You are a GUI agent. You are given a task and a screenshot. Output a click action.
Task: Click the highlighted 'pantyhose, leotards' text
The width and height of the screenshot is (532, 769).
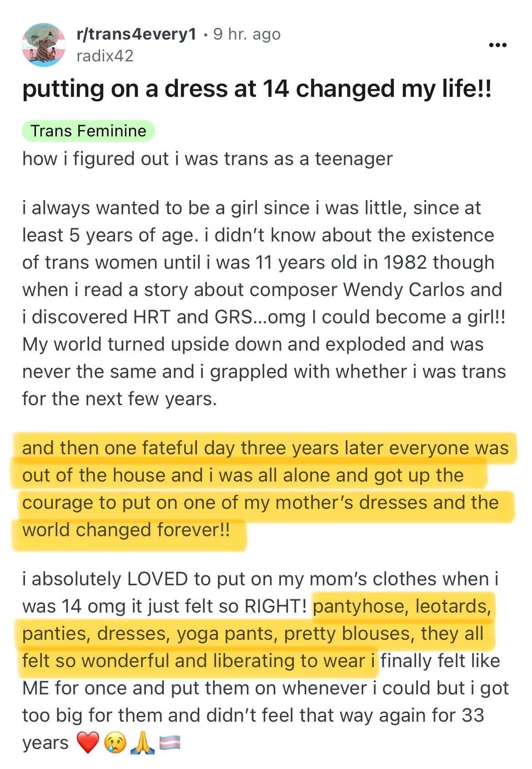(x=257, y=633)
